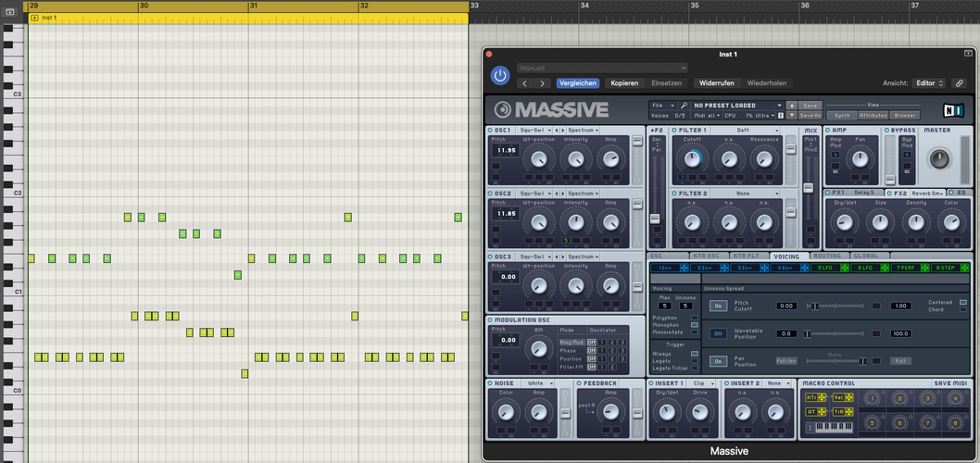
Task: Go to previous preset with left arrow
Action: click(525, 83)
